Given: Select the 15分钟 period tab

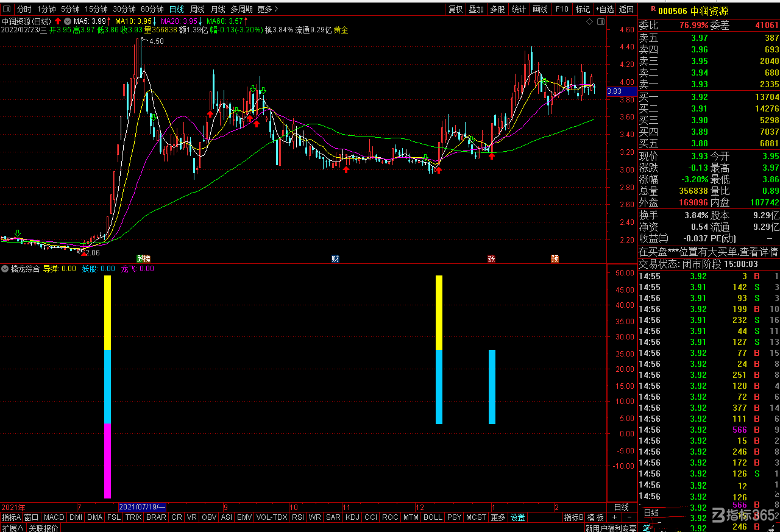Looking at the screenshot, I should click(x=96, y=9).
